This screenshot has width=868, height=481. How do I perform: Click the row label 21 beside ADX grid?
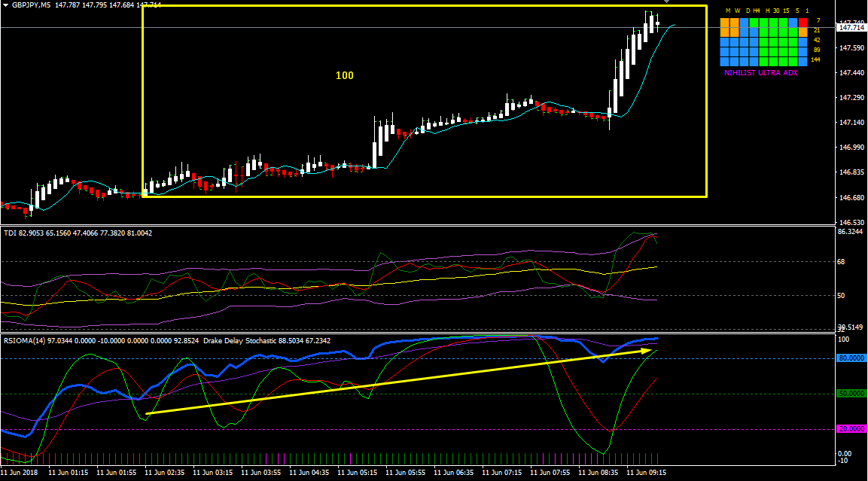point(817,30)
